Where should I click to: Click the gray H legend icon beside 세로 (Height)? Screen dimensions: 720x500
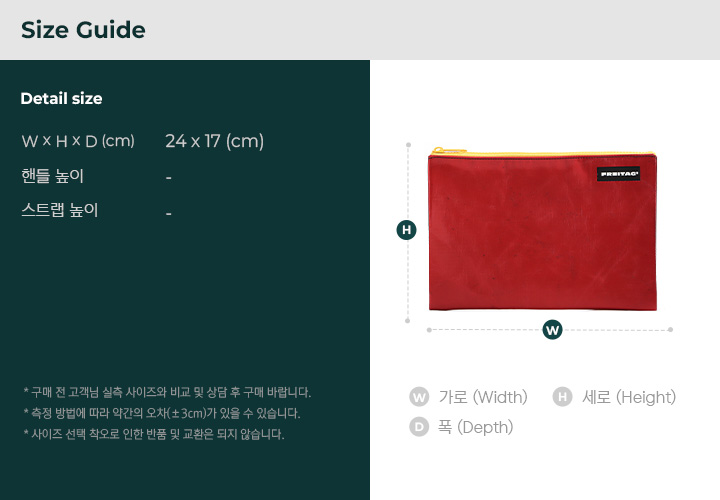click(562, 397)
